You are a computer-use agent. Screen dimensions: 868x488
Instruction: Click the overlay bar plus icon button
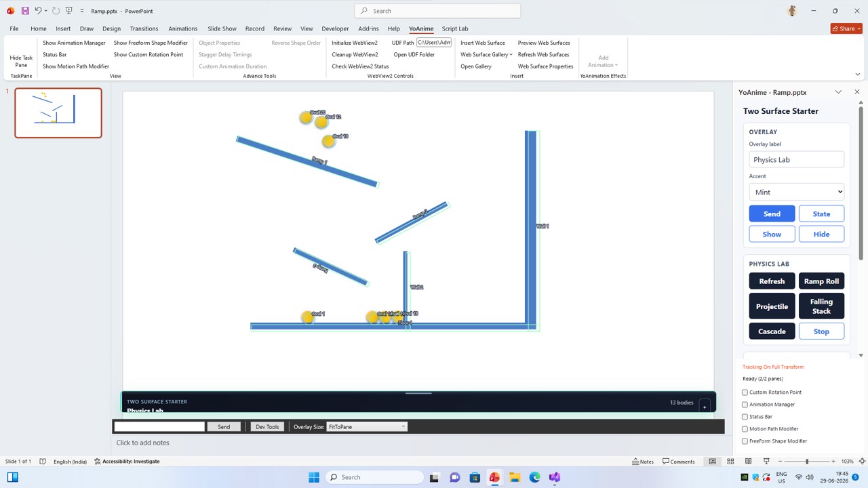point(705,406)
